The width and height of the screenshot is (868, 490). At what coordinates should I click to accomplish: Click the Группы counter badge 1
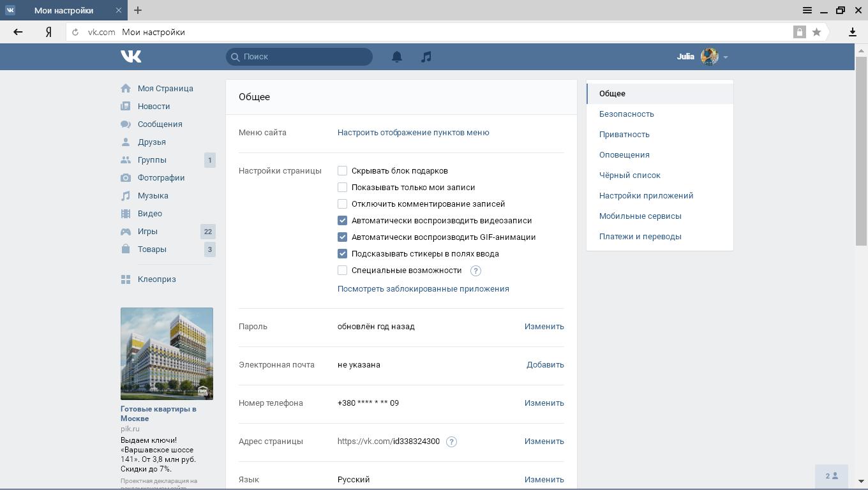tap(209, 160)
